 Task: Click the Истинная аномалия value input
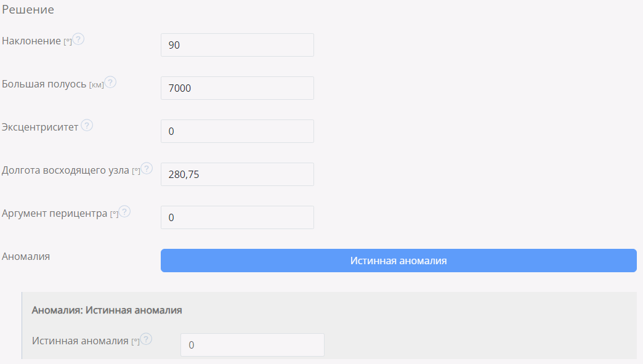pyautogui.click(x=252, y=345)
